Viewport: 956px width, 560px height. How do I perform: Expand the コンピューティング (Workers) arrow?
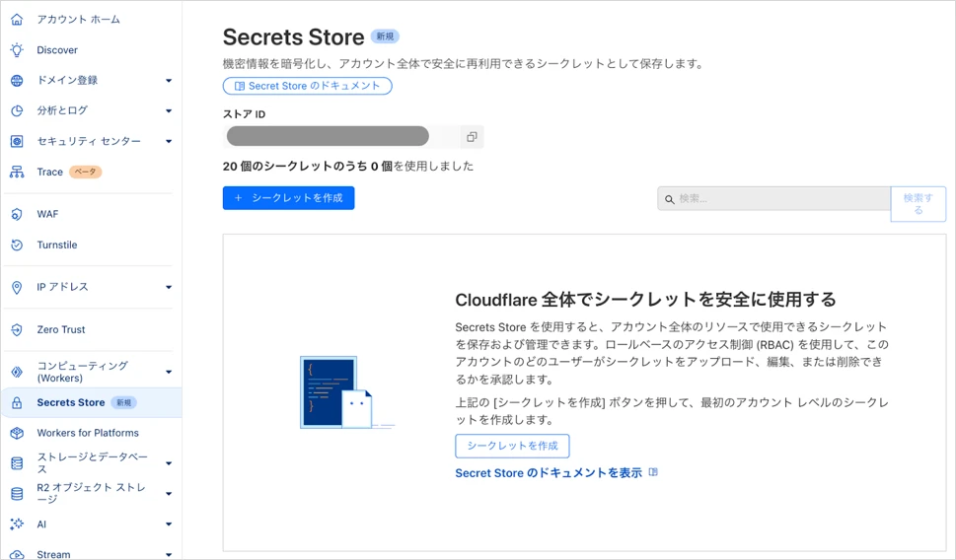169,372
